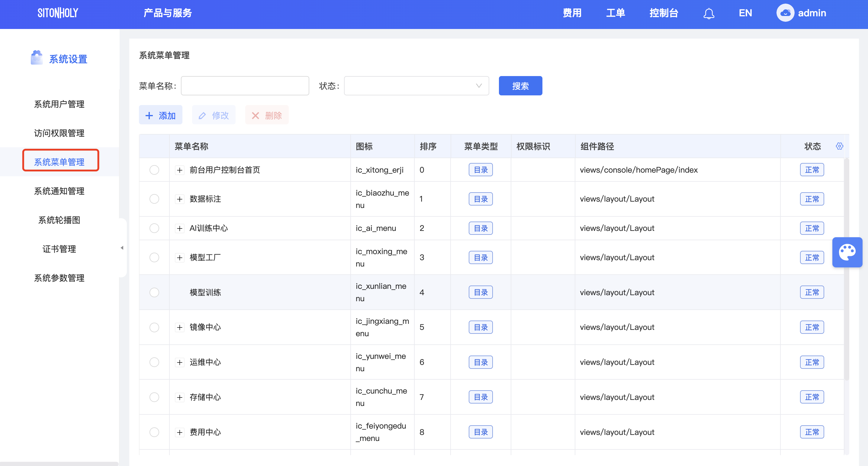The height and width of the screenshot is (466, 868).
Task: Select radio for 镜像中心 row
Action: 154,327
